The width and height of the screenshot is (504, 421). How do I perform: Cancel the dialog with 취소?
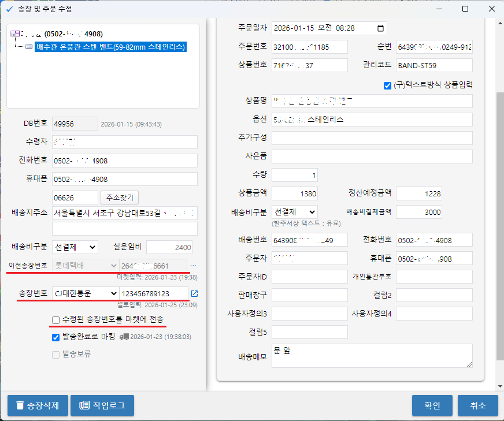[478, 405]
